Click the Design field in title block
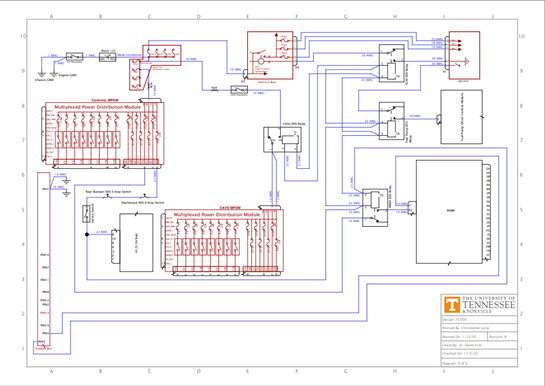 479,319
